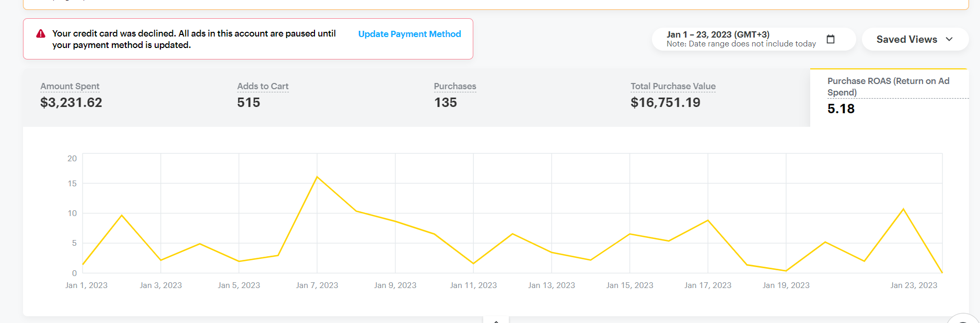Click the chart line's lowest point at Jan 19
Screen dimensions: 980x323
786,271
